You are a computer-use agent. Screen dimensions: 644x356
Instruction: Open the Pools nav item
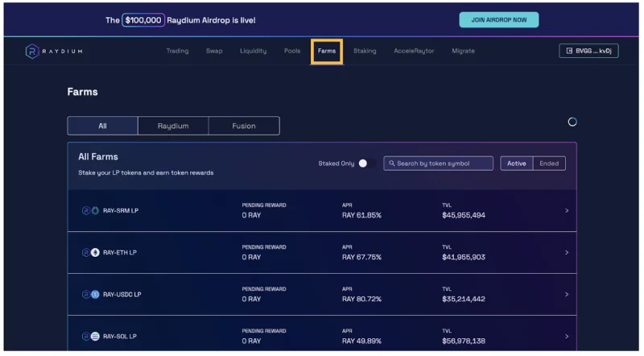[x=292, y=51]
